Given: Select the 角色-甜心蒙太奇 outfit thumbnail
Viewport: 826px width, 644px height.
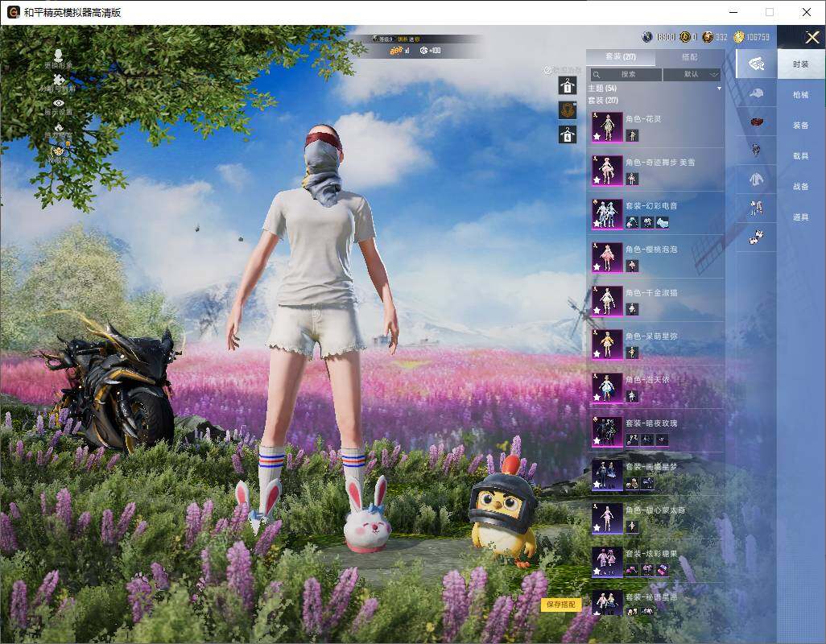Looking at the screenshot, I should [x=607, y=518].
